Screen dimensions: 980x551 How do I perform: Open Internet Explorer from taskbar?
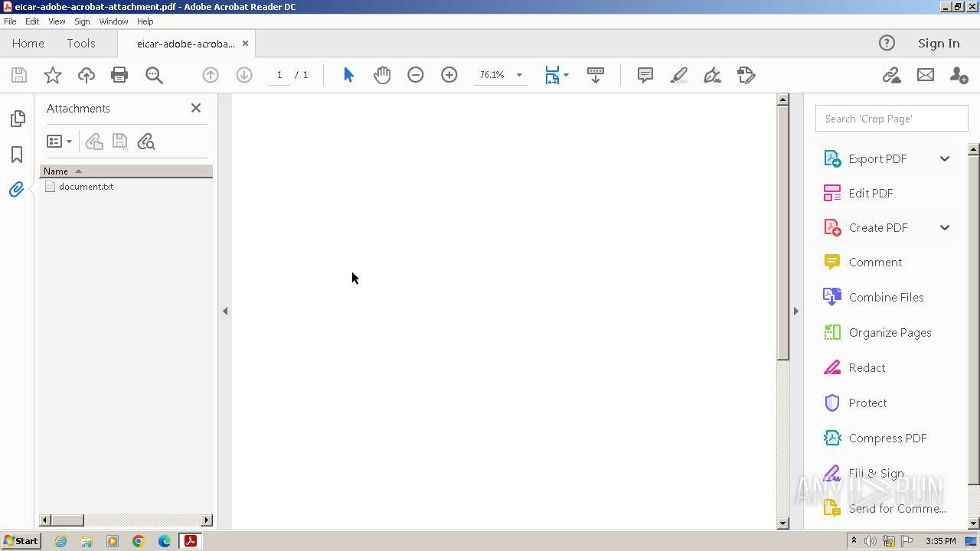60,541
